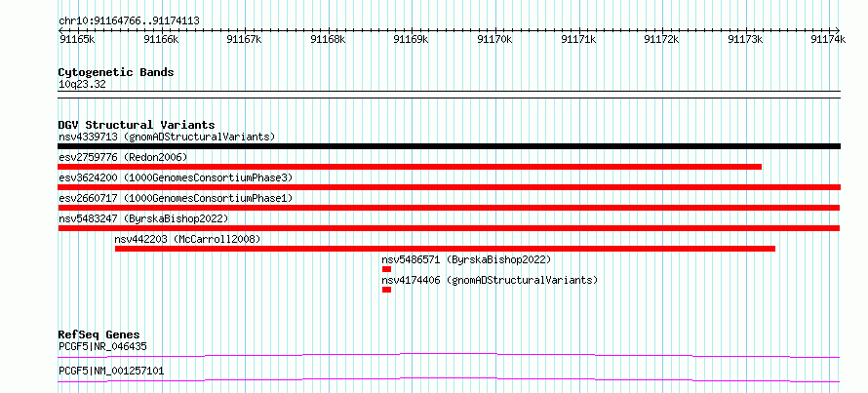Click the ruler's left end arrow
This screenshot has width=868, height=393.
click(60, 30)
